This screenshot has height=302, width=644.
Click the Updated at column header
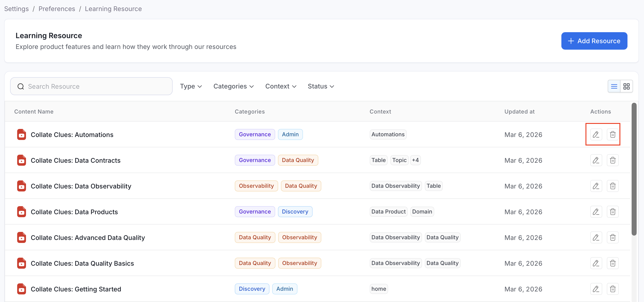(519, 111)
